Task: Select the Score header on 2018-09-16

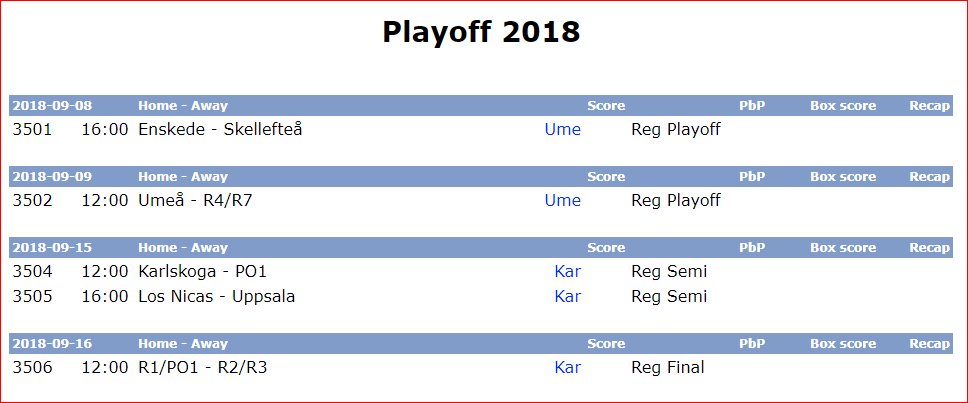Action: point(606,344)
